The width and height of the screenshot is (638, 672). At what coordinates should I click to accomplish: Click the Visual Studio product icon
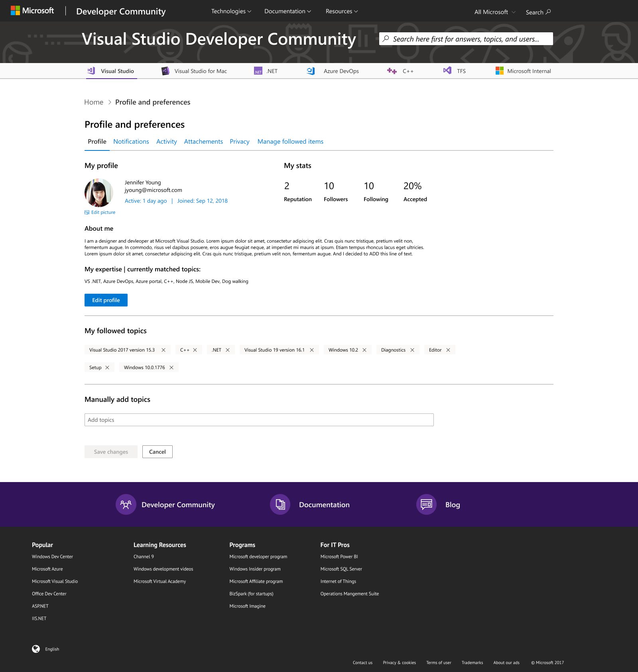91,71
